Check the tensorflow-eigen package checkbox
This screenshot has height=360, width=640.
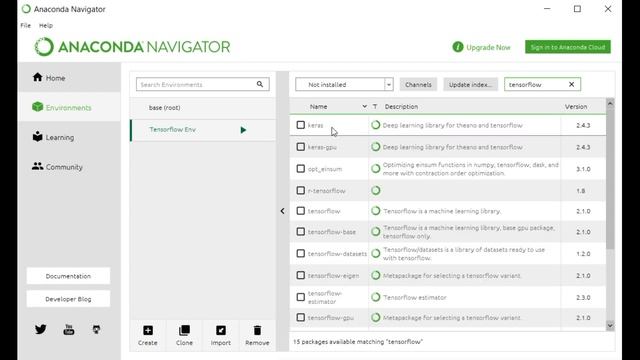[x=301, y=275]
